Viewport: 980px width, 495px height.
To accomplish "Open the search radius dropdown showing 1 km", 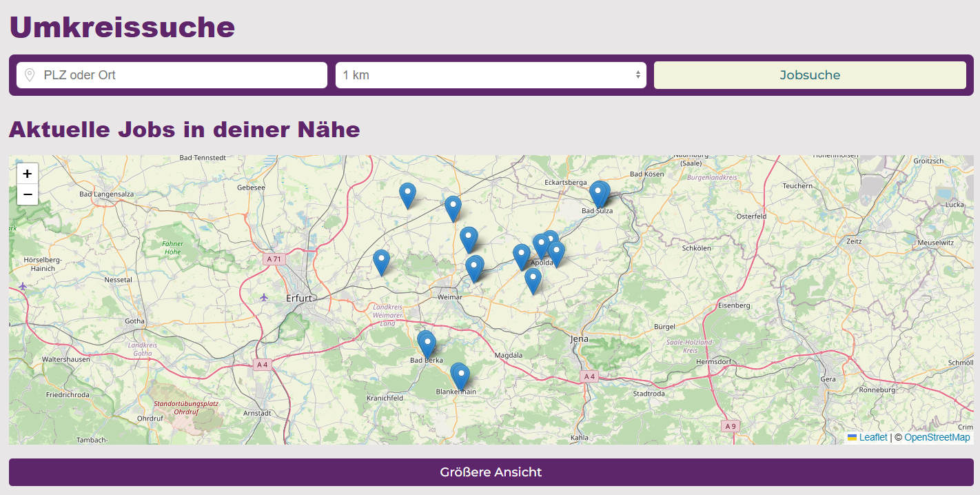I will point(490,75).
